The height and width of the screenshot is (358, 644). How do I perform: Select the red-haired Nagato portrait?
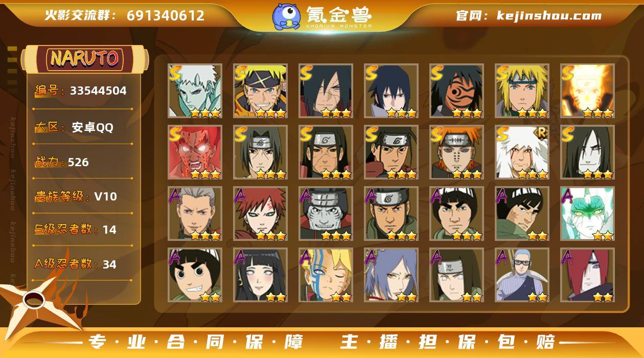click(x=587, y=275)
